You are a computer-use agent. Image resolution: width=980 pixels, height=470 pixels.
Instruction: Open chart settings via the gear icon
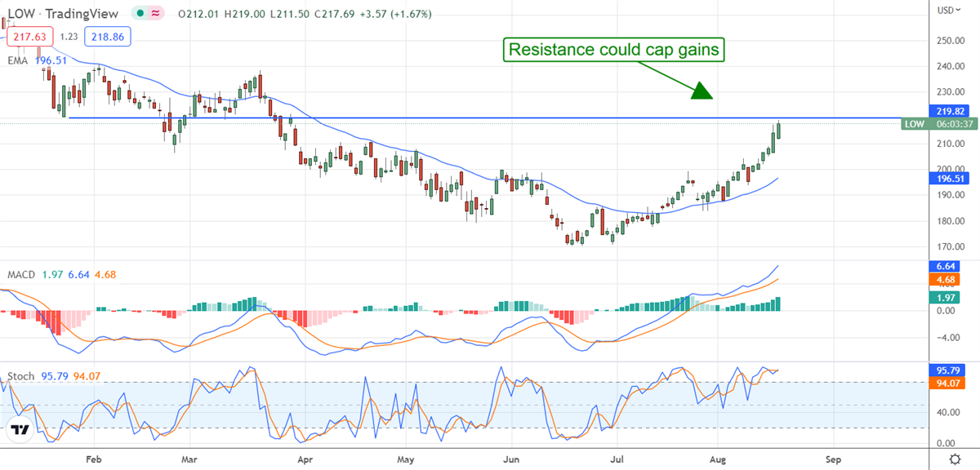[x=955, y=458]
